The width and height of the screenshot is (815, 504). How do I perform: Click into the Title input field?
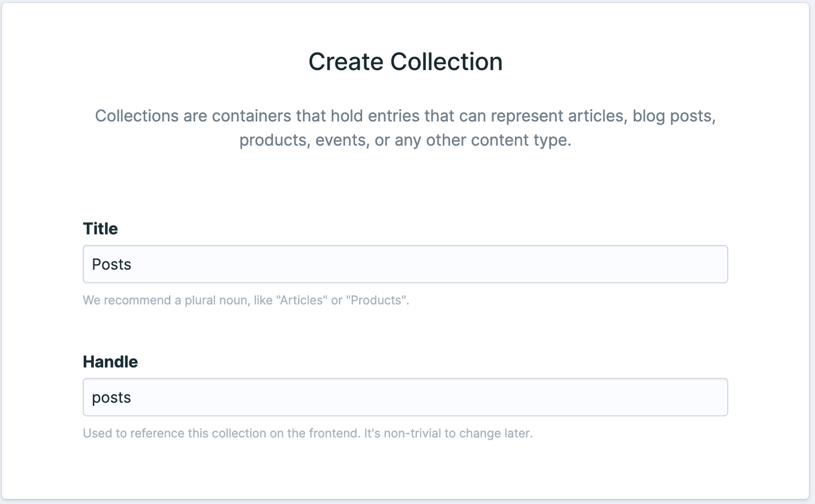(x=405, y=264)
